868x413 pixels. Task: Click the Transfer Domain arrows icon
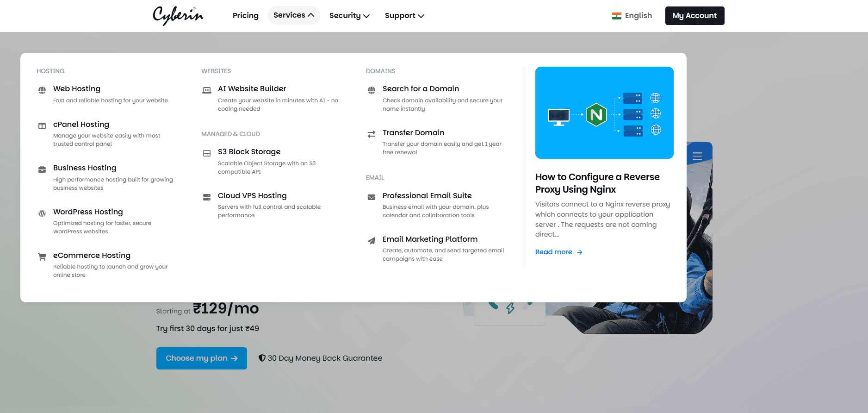point(372,134)
